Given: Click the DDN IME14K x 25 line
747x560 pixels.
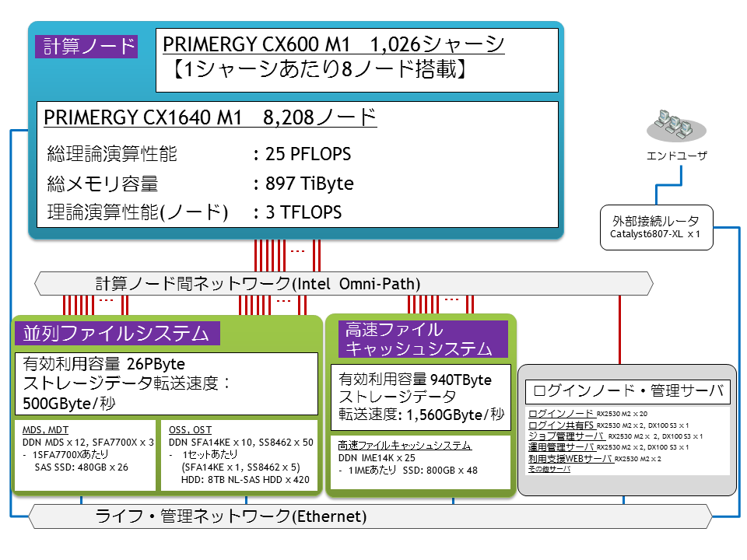Looking at the screenshot, I should point(377,458).
